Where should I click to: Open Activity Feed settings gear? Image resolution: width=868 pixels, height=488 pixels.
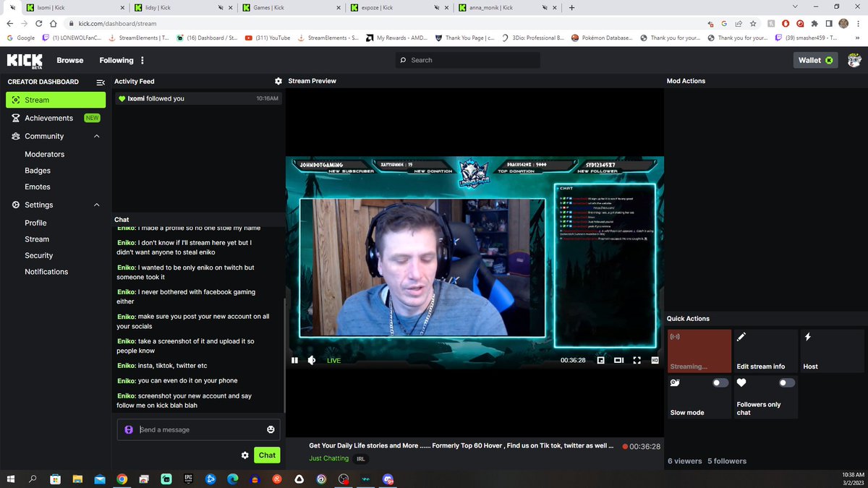point(278,82)
